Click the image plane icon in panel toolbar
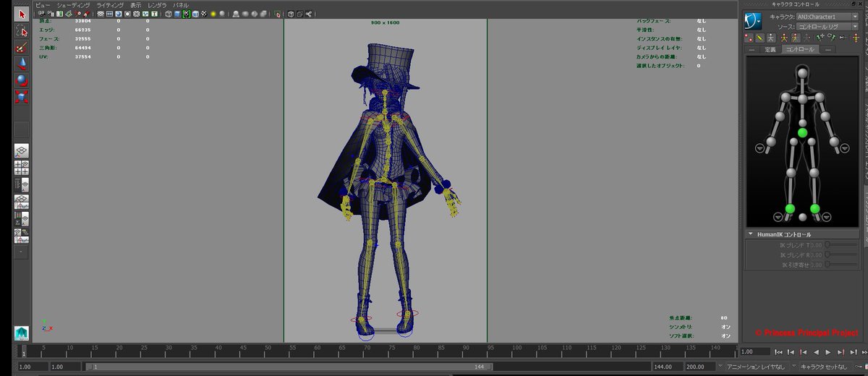The width and height of the screenshot is (868, 376). pos(69,13)
